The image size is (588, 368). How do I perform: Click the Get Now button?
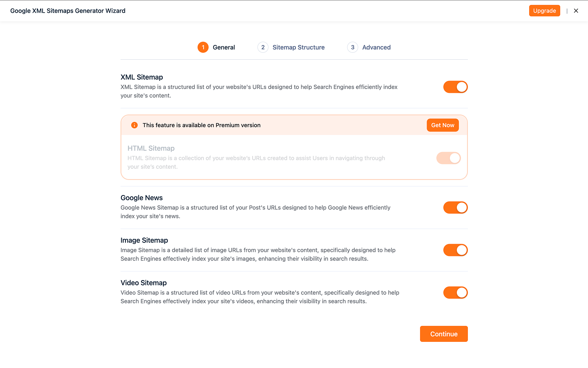(x=443, y=125)
